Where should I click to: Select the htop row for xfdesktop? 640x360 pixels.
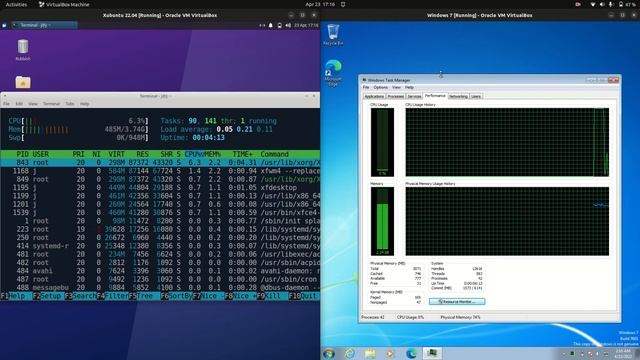[x=160, y=188]
